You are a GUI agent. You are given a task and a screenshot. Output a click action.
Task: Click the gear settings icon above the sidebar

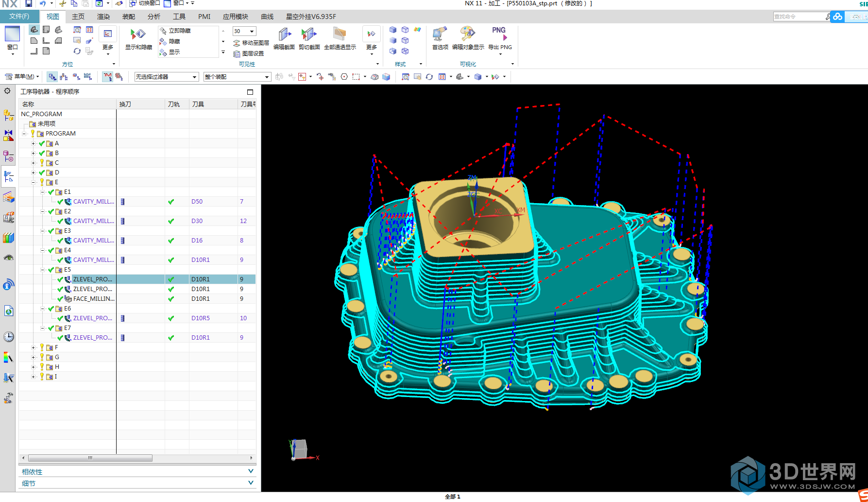click(x=7, y=91)
